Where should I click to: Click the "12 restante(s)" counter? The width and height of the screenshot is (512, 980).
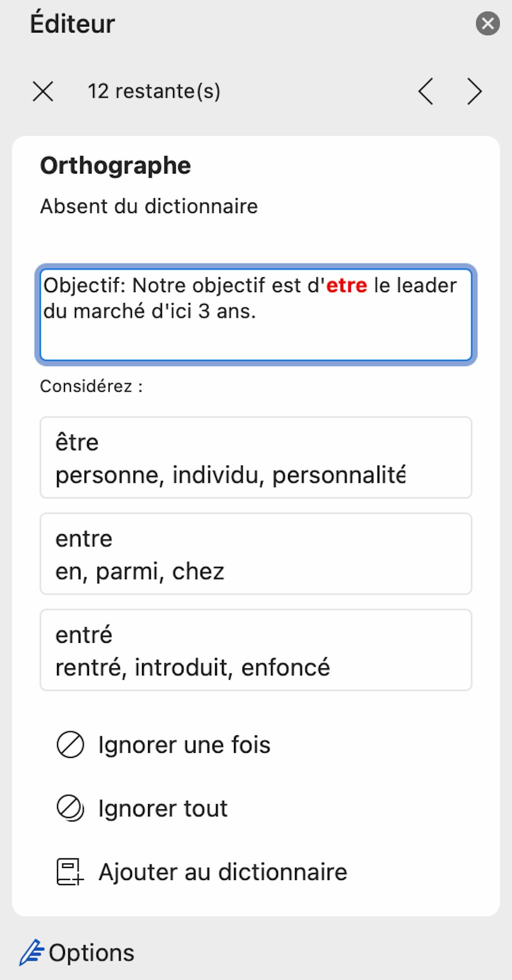coord(154,92)
